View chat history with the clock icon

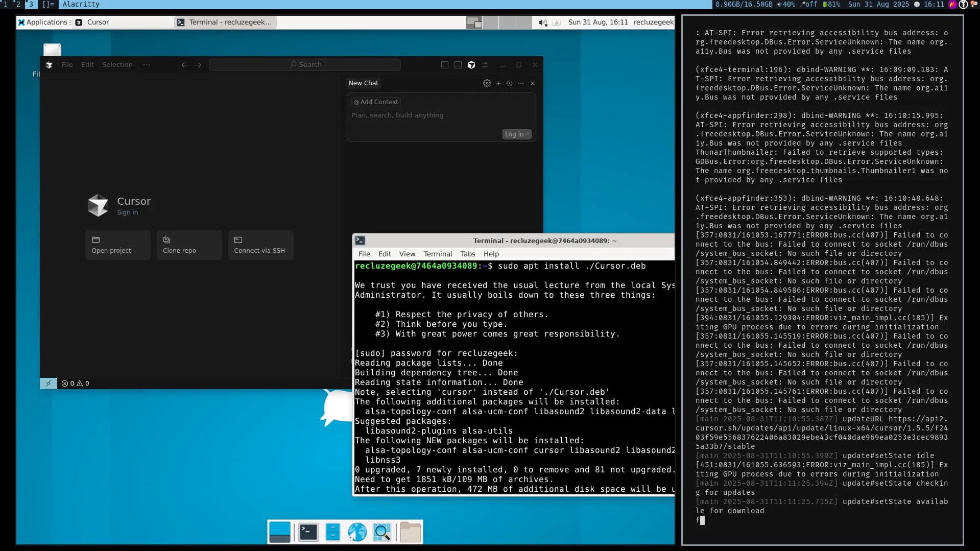510,83
